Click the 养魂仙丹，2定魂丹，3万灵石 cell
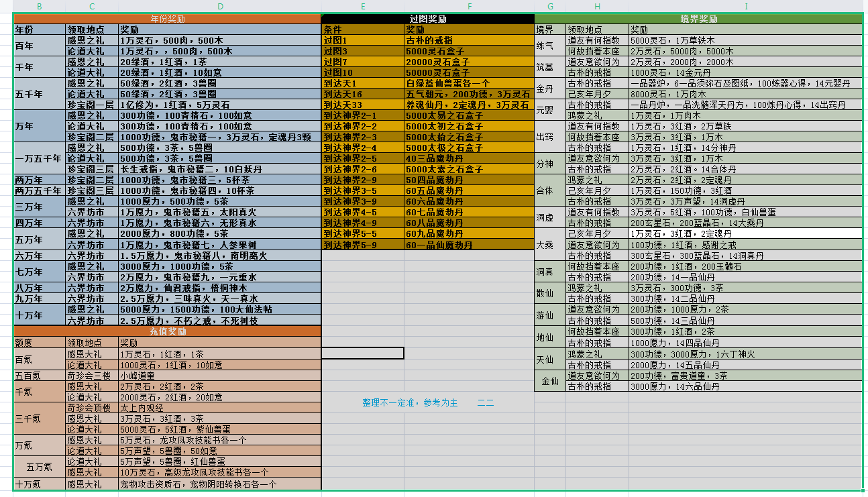 (x=470, y=105)
